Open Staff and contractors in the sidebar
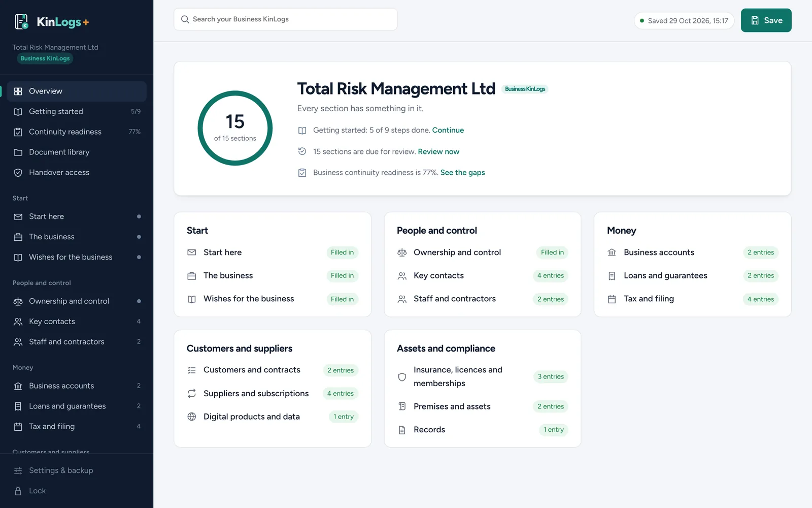Image resolution: width=812 pixels, height=508 pixels. pyautogui.click(x=77, y=342)
